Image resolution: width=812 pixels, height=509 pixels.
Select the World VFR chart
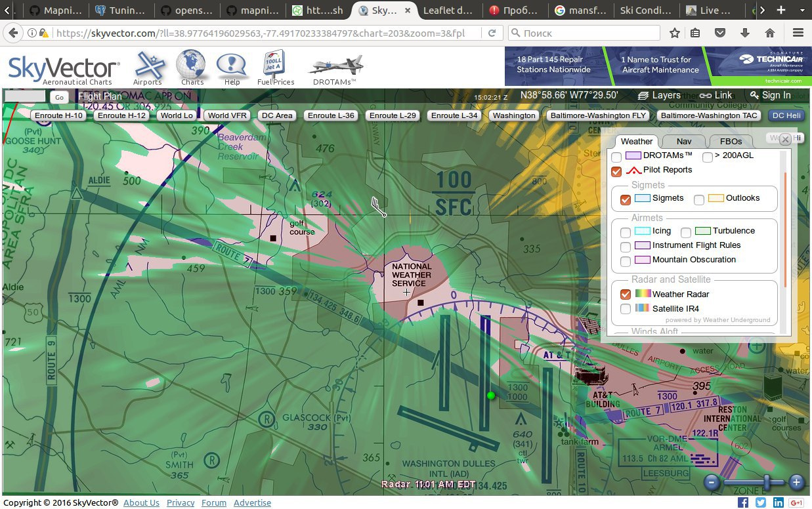tap(227, 115)
